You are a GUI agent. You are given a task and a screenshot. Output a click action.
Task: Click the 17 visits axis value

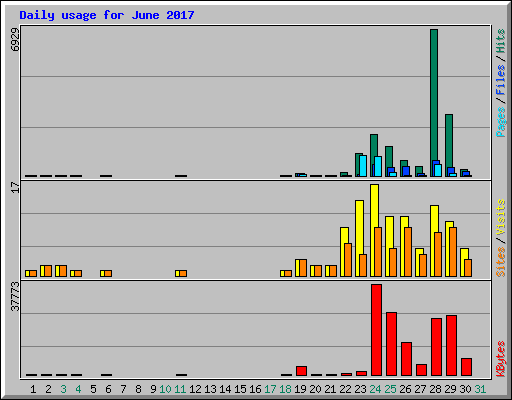click(x=15, y=187)
